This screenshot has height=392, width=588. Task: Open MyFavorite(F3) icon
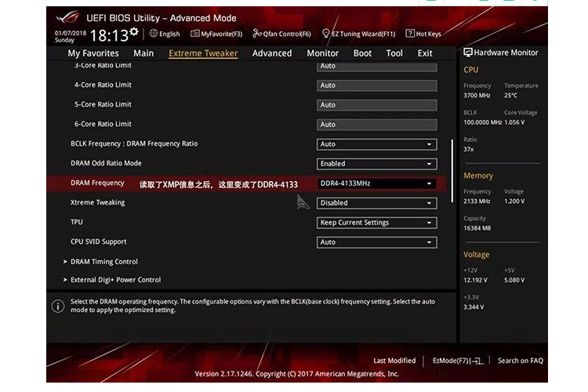(194, 34)
